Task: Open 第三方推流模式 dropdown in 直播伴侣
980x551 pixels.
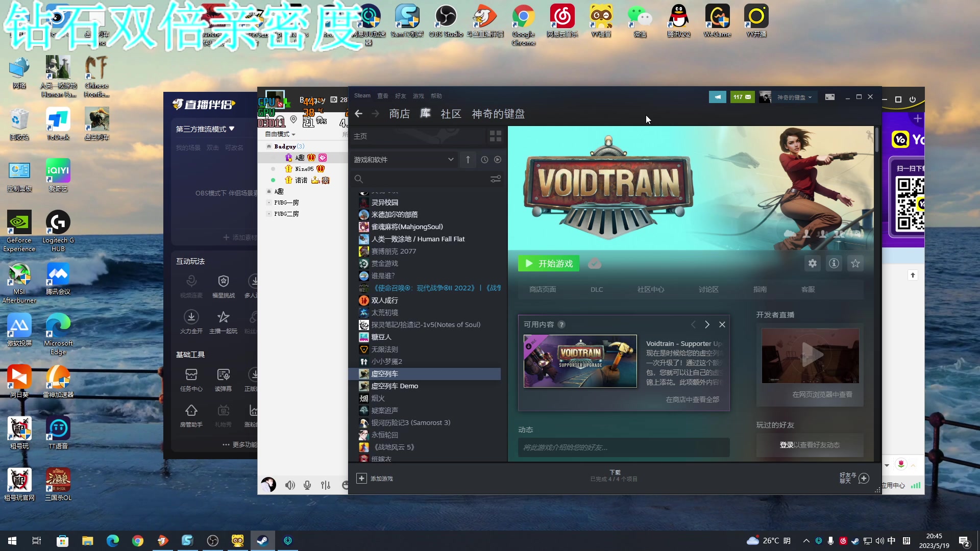Action: tap(205, 129)
